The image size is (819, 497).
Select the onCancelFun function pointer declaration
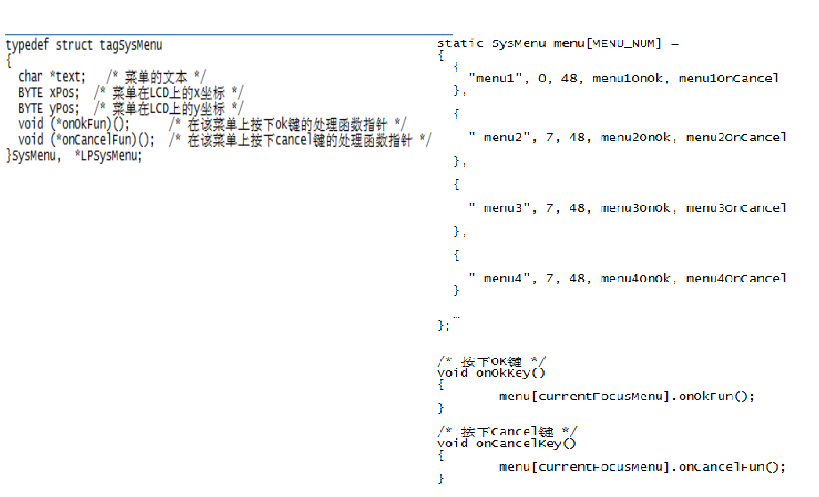87,139
